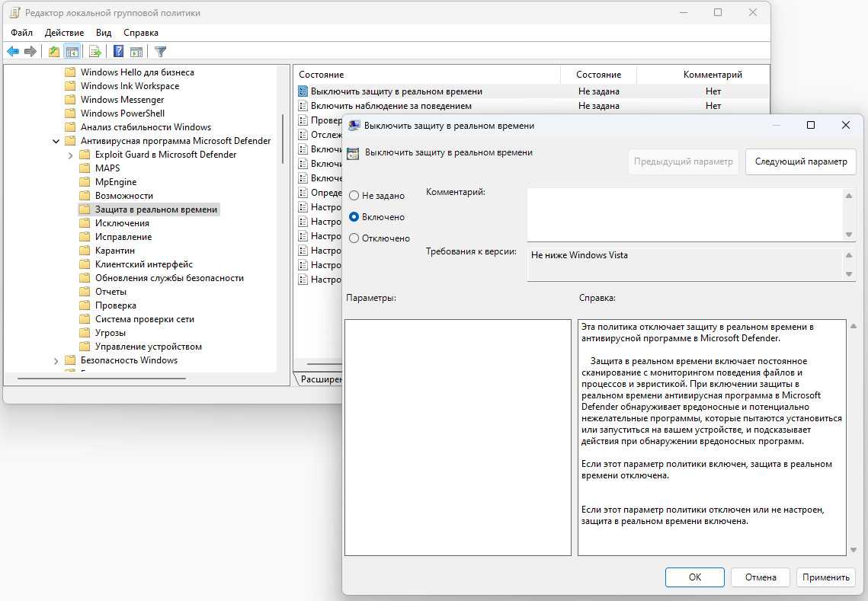This screenshot has width=868, height=601.
Task: Click the MAPS folder icon
Action: 85,168
